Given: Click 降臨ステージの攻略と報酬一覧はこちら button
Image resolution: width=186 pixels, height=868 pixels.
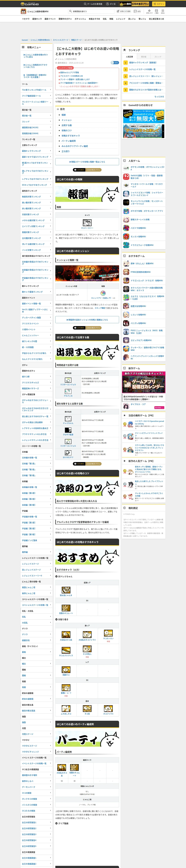Looking at the screenshot, I should coord(87,162).
